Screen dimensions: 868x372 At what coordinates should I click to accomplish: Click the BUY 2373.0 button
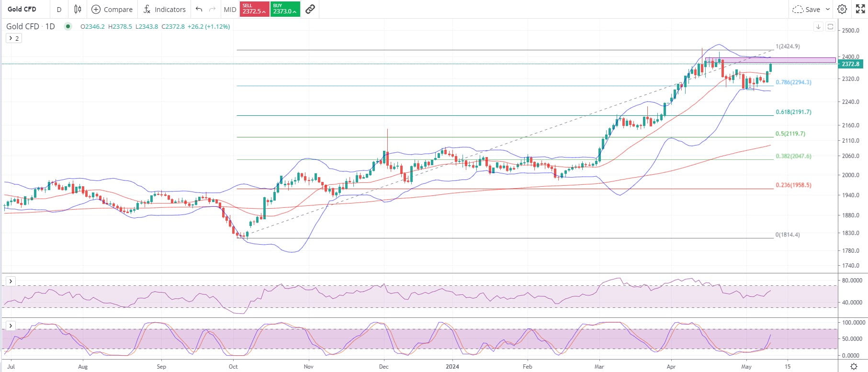tap(285, 9)
